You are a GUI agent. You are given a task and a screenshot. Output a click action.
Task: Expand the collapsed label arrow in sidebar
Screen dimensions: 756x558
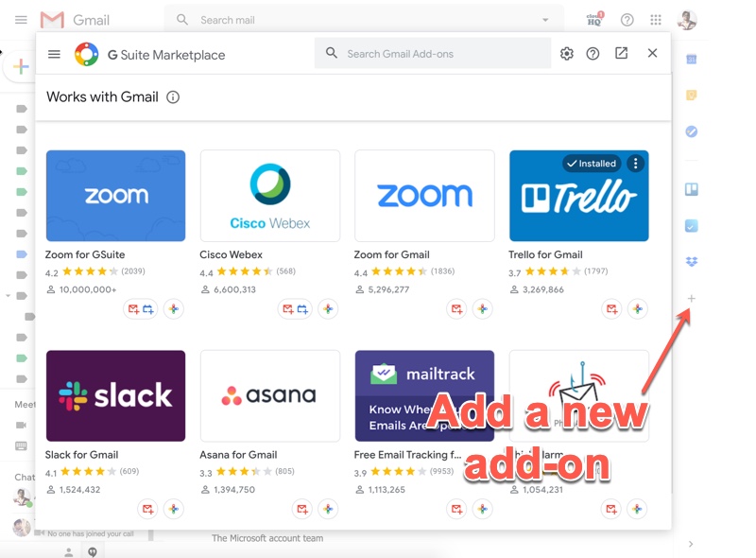pos(8,295)
